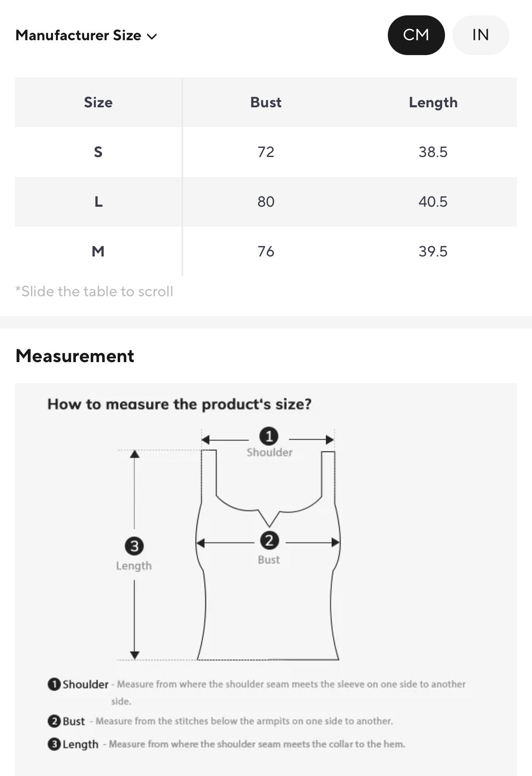Select the L size row label
The image size is (532, 776).
tap(98, 202)
